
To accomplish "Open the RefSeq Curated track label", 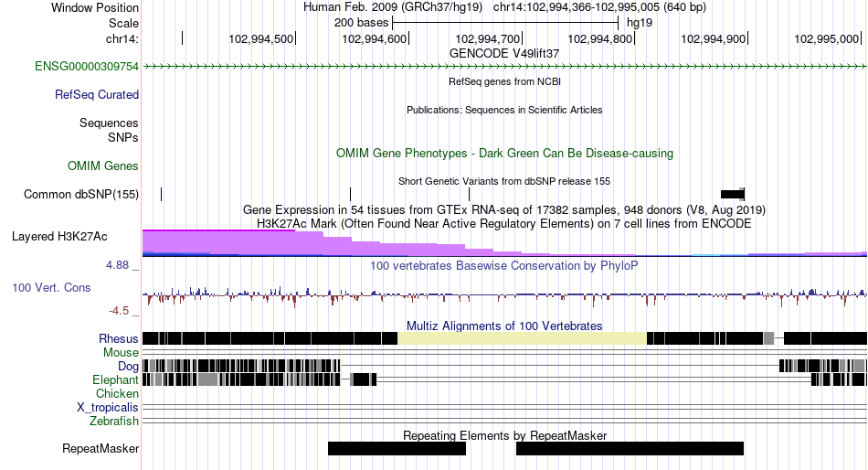I will tap(97, 95).
